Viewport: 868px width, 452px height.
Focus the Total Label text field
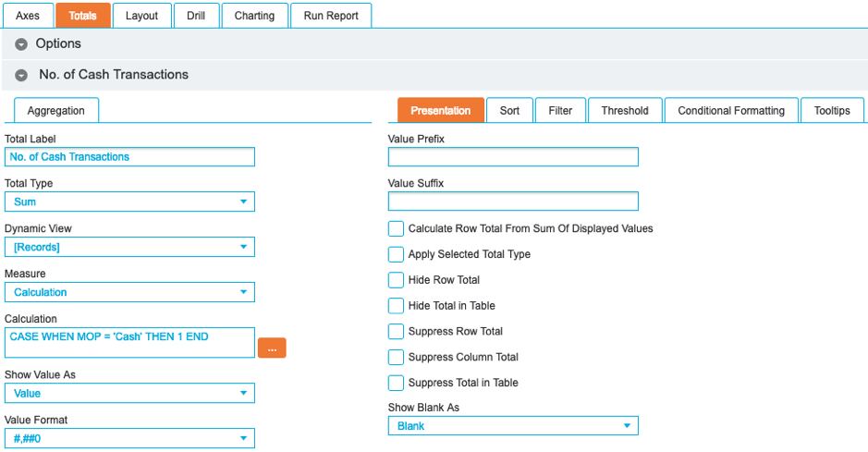point(129,157)
